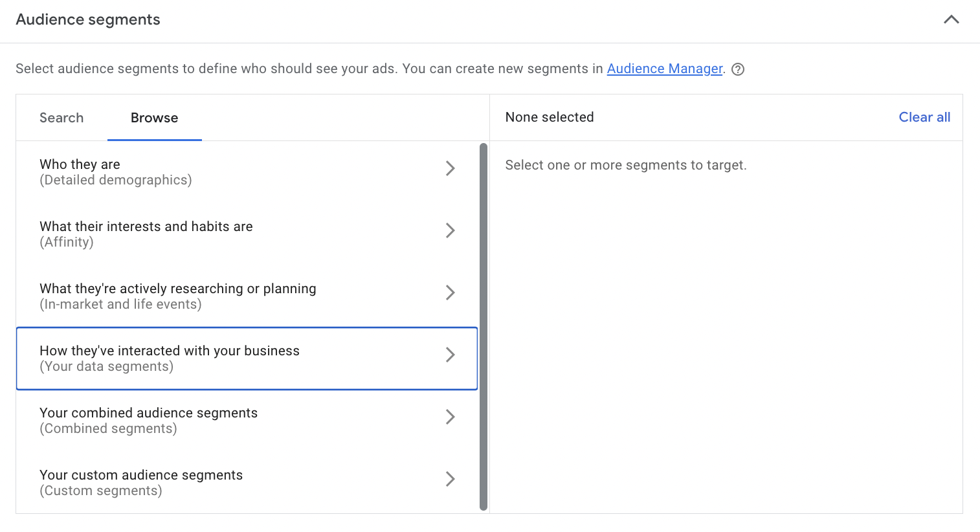This screenshot has width=980, height=532.
Task: Open Your custom audience segments
Action: point(247,483)
